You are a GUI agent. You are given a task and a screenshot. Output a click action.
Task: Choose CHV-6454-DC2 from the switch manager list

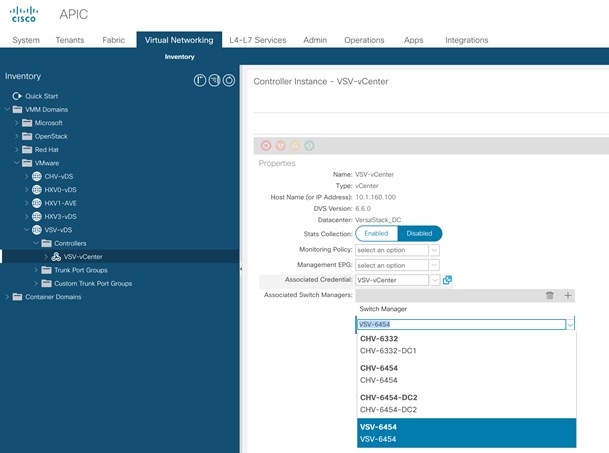pos(466,403)
